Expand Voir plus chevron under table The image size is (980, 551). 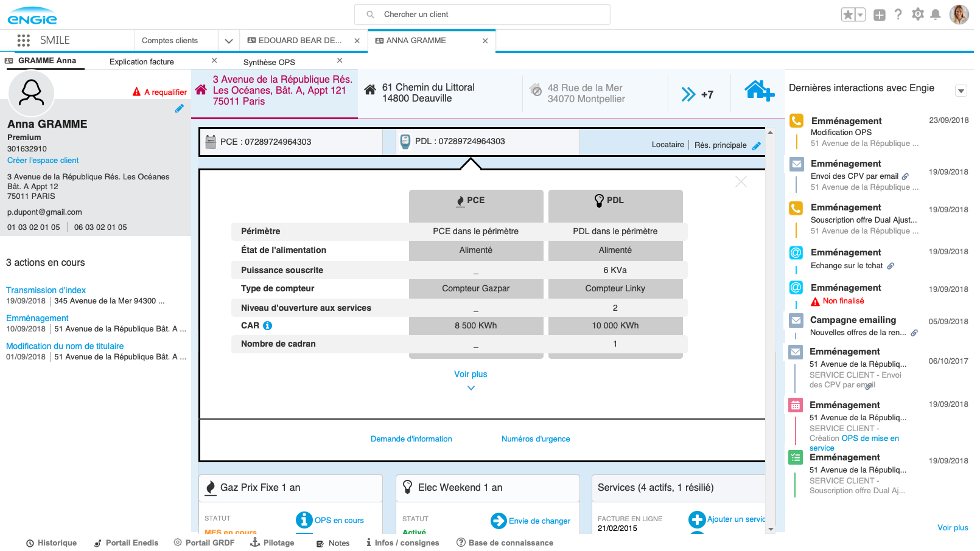click(x=471, y=388)
